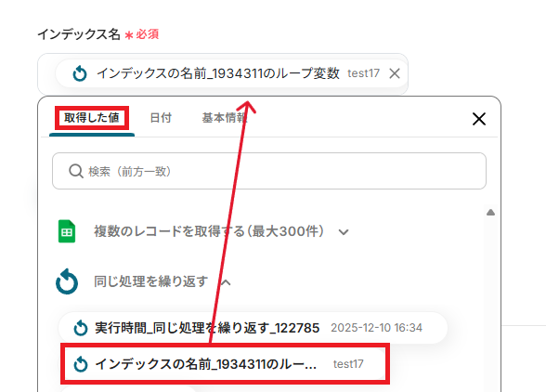Click the 検索(前方一致) search field

269,171
